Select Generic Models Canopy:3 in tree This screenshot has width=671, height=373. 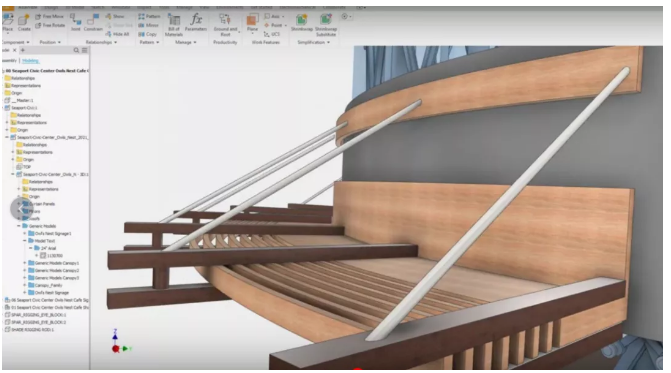point(54,278)
